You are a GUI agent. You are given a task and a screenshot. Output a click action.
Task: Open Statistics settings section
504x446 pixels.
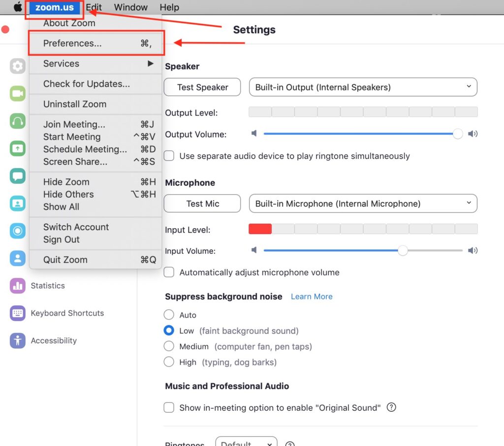[x=48, y=286]
